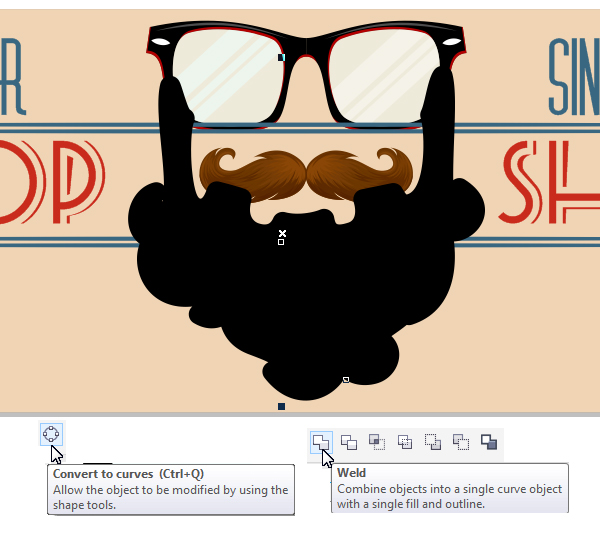
Task: Click the blue 'SIN' text at top right
Action: (x=573, y=75)
